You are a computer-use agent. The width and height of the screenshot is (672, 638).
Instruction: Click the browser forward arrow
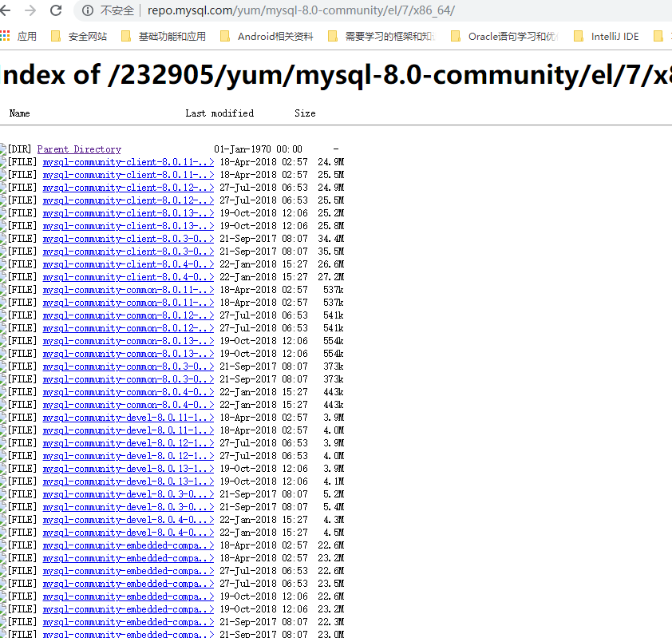(30, 10)
